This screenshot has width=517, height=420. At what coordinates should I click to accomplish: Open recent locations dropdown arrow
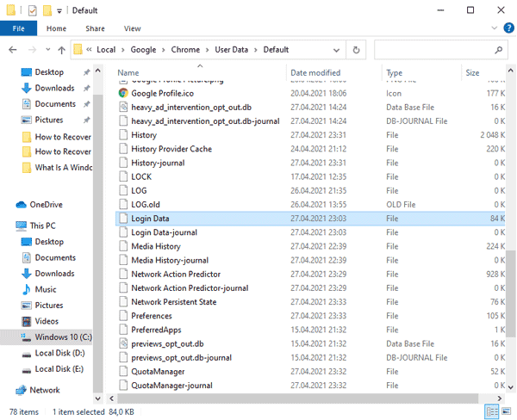pos(47,50)
